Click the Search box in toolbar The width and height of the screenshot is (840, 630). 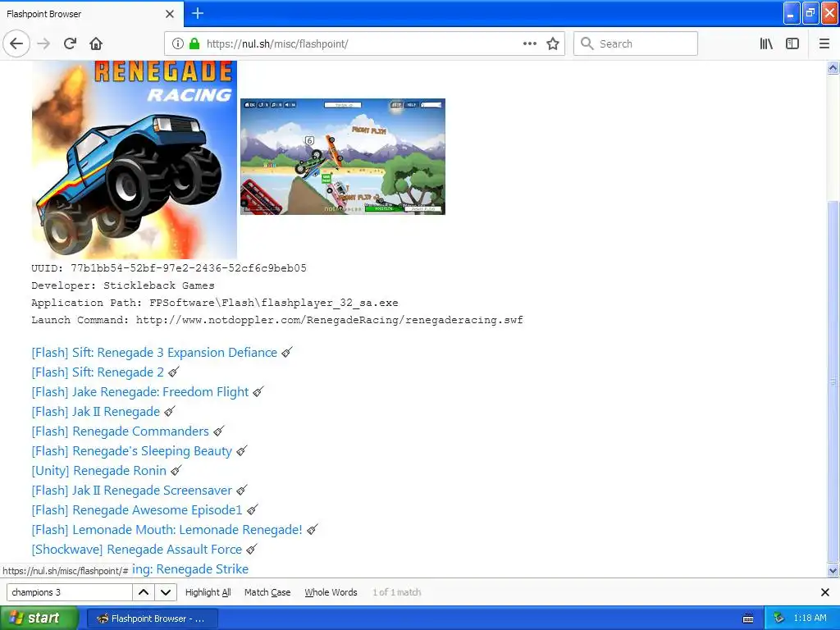[636, 43]
